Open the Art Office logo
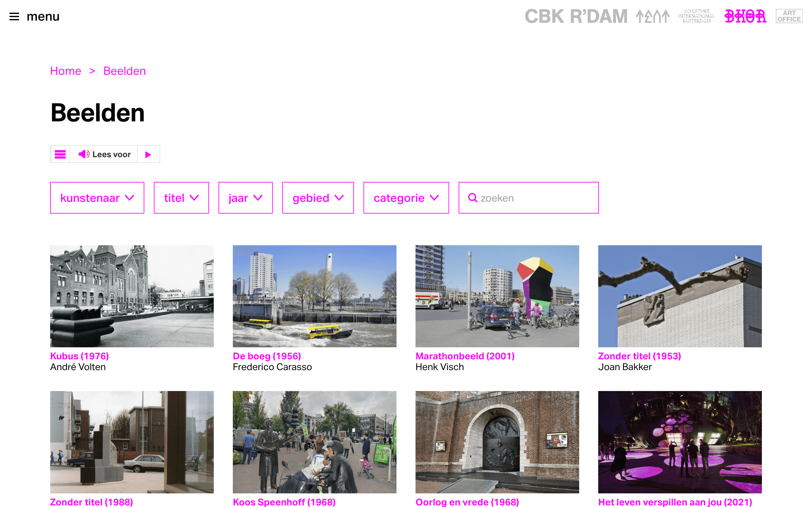This screenshot has width=812, height=507. coord(789,16)
